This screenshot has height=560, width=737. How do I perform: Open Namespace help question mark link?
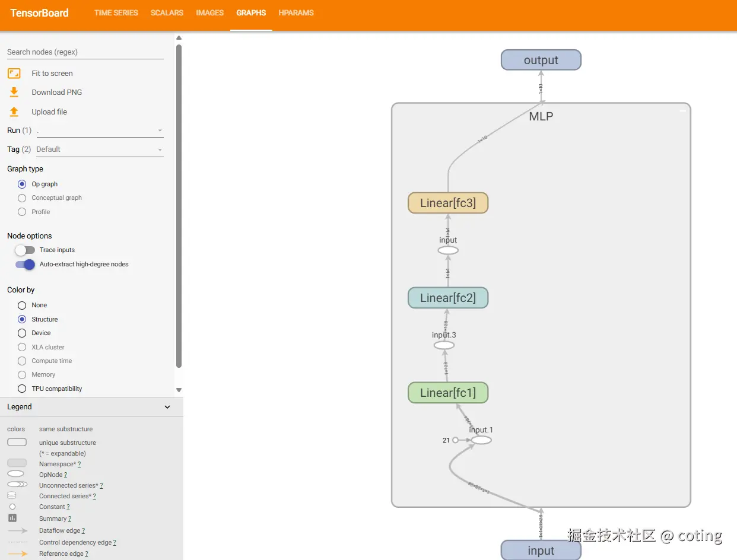pyautogui.click(x=79, y=464)
